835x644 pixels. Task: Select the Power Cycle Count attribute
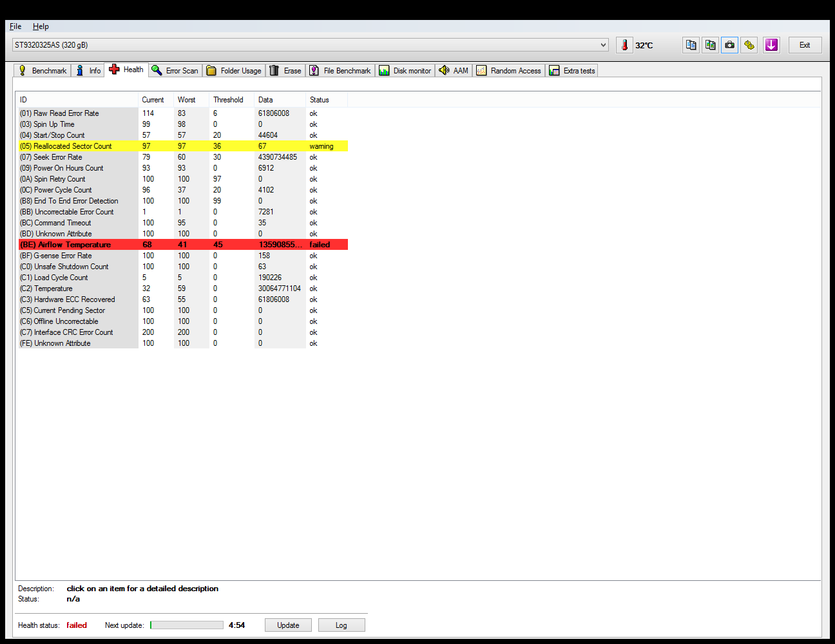tap(182, 190)
